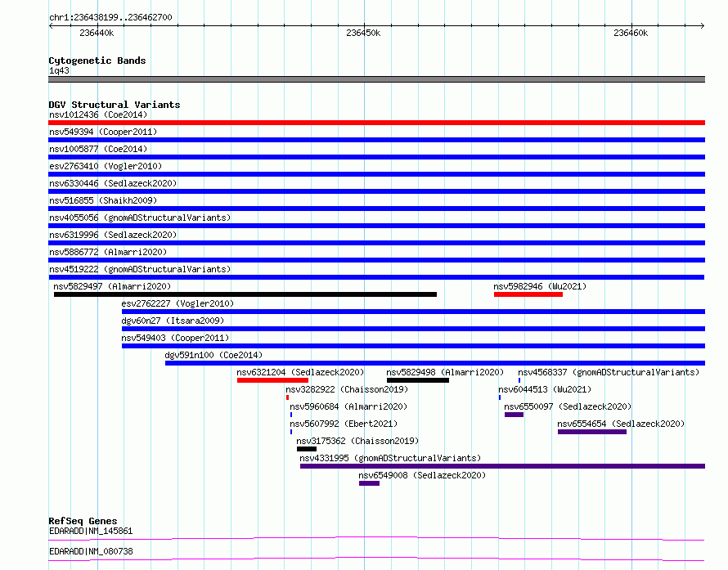Select the black nsv5829498 variant bar
Image resolution: width=728 pixels, height=570 pixels.
(x=418, y=380)
